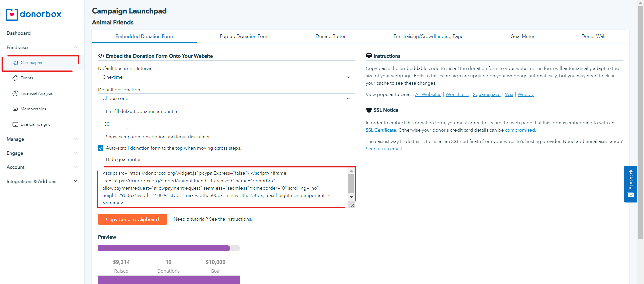Expand the Manage sidebar section
The height and width of the screenshot is (284, 644).
42,139
